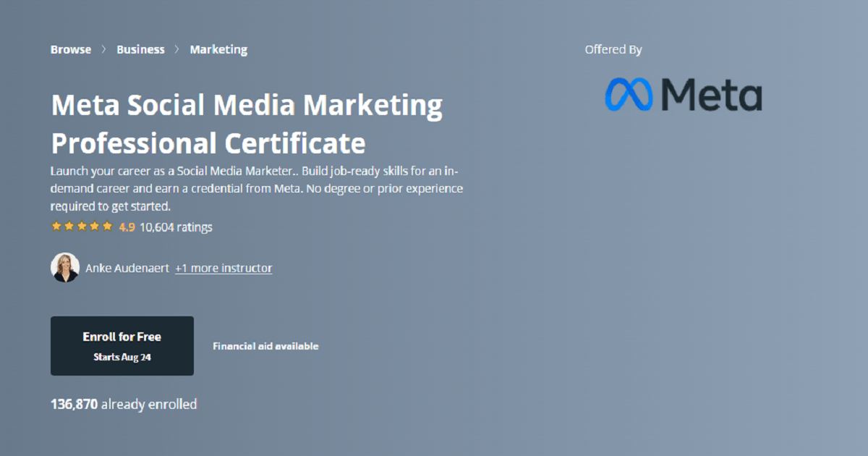Click the Financial aid available link
This screenshot has width=868, height=456.
pos(265,346)
